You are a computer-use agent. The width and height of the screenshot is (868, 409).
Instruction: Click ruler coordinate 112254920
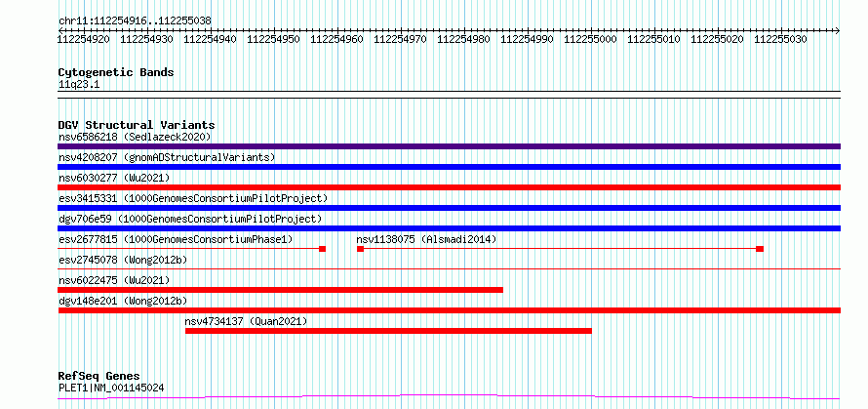(x=84, y=39)
